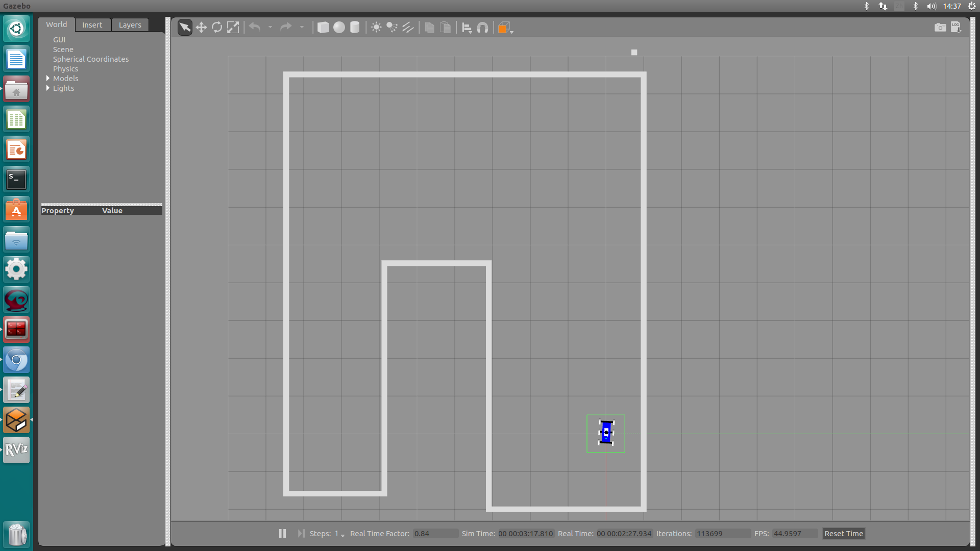This screenshot has width=980, height=551.
Task: Switch to the Layers tab
Action: coord(130,24)
